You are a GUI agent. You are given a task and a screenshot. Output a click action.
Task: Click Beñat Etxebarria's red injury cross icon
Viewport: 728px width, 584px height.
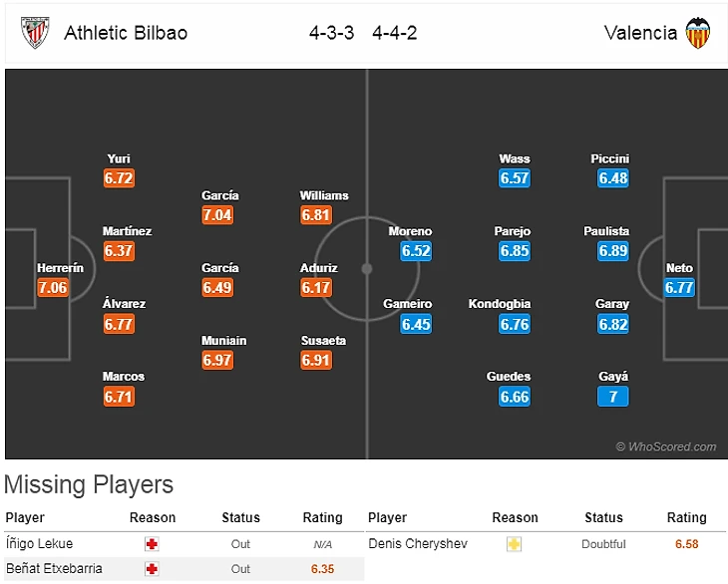pos(152,569)
